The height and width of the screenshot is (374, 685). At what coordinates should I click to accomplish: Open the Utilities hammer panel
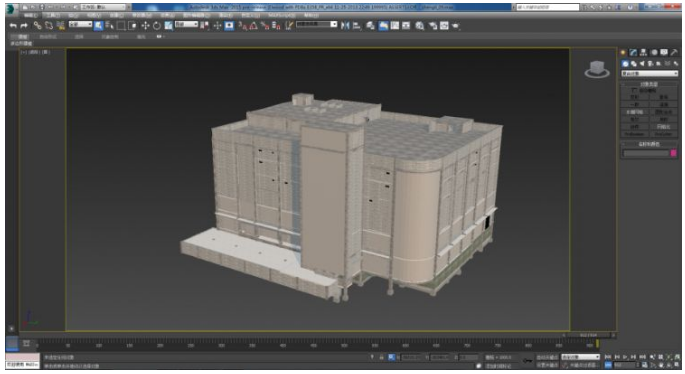point(674,52)
